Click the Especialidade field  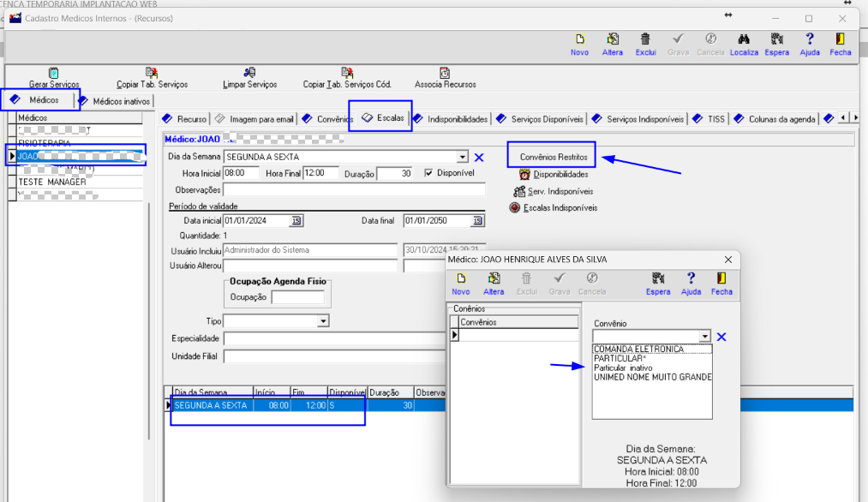tap(334, 338)
